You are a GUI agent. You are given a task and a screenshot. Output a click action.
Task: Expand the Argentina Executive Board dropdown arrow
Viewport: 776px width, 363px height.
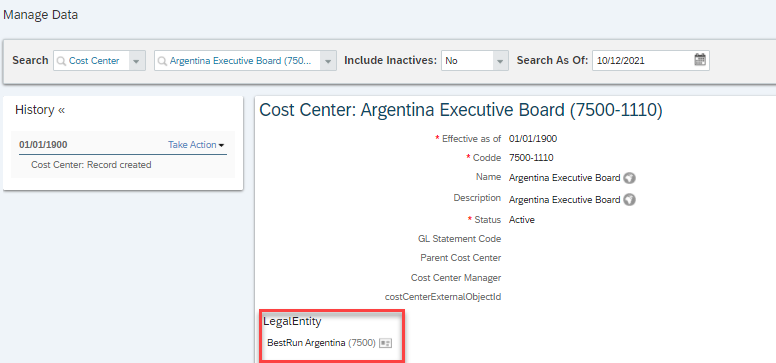point(328,61)
